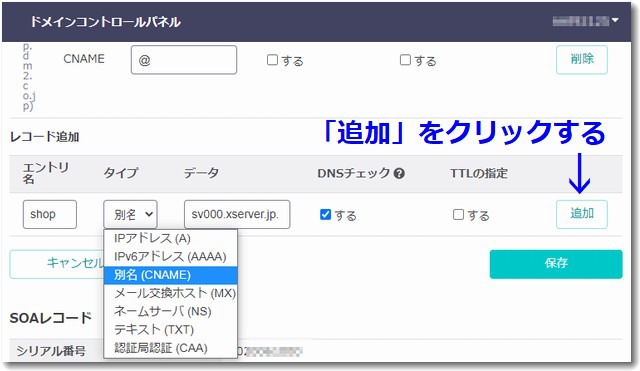Click the CNAME record field containing @
The image size is (640, 371).
tap(184, 60)
